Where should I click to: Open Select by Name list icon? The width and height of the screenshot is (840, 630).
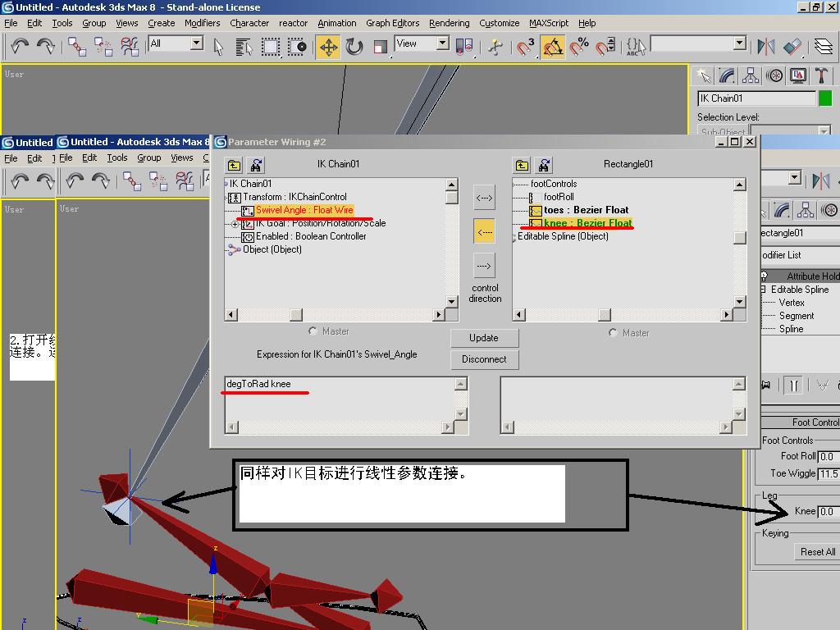[x=244, y=47]
